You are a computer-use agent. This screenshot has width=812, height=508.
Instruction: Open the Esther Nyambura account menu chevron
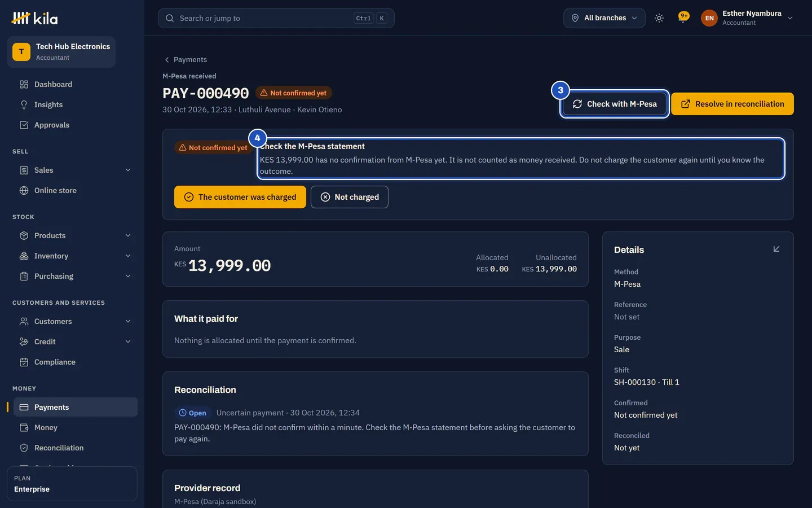(790, 18)
